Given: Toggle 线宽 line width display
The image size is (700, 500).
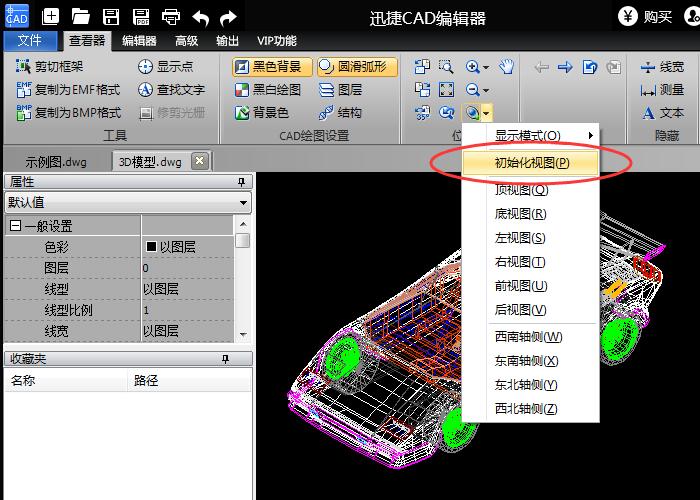Looking at the screenshot, I should point(662,67).
